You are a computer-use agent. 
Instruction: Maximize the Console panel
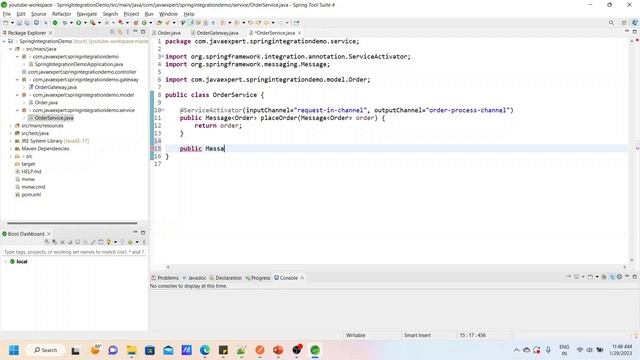pos(635,277)
